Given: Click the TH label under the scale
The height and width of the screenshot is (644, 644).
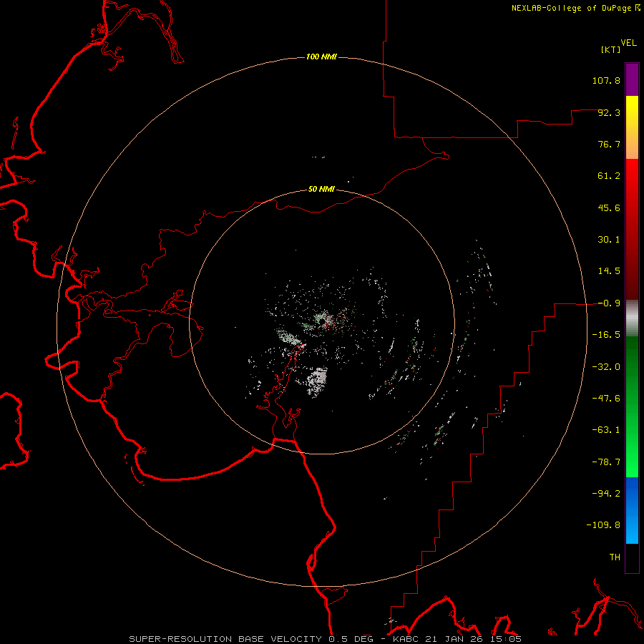Looking at the screenshot, I should tap(615, 557).
